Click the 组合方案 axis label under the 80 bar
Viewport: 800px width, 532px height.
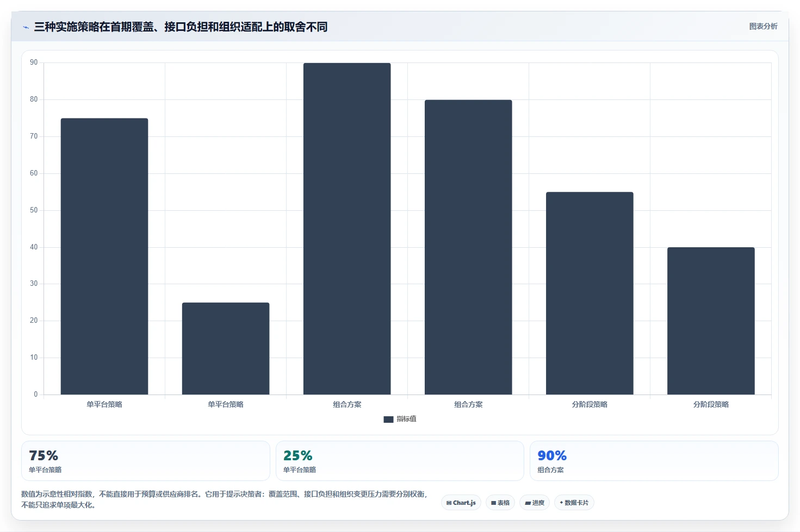(x=468, y=404)
